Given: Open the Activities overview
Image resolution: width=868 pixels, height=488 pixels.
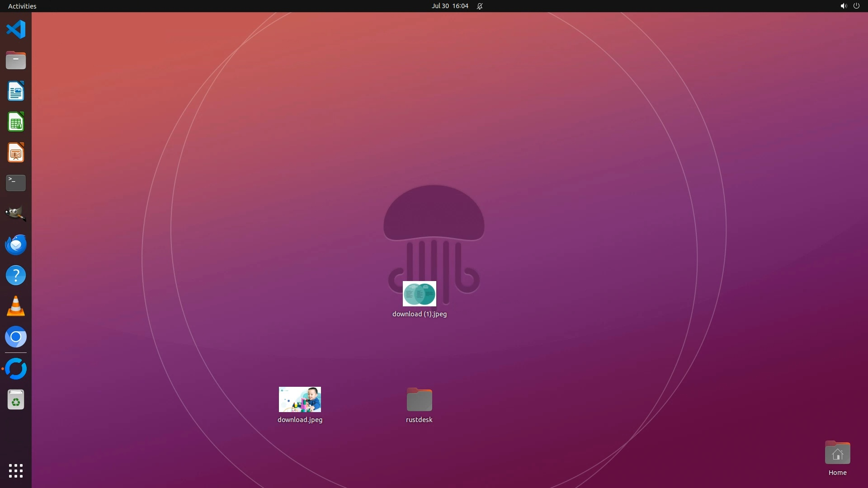Looking at the screenshot, I should (22, 6).
